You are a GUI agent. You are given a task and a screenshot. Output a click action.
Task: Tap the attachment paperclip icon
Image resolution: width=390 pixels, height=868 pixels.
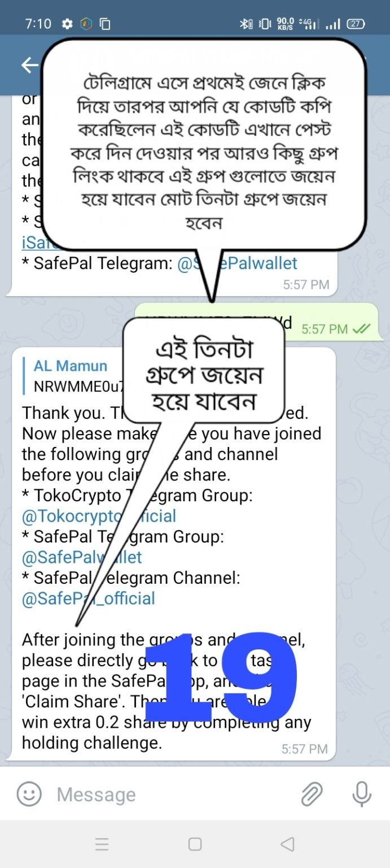(x=311, y=794)
